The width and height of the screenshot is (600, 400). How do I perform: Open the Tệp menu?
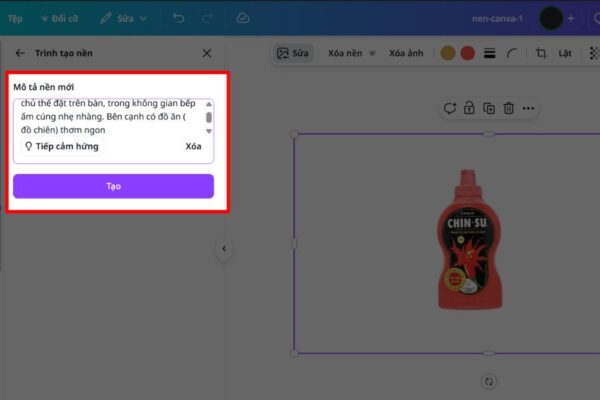tap(15, 18)
